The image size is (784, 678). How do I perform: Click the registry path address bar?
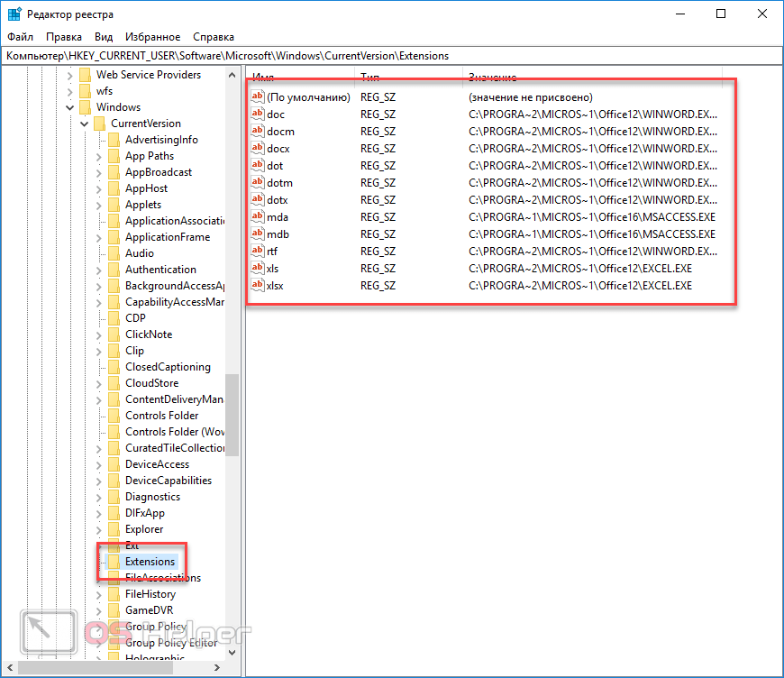point(392,56)
